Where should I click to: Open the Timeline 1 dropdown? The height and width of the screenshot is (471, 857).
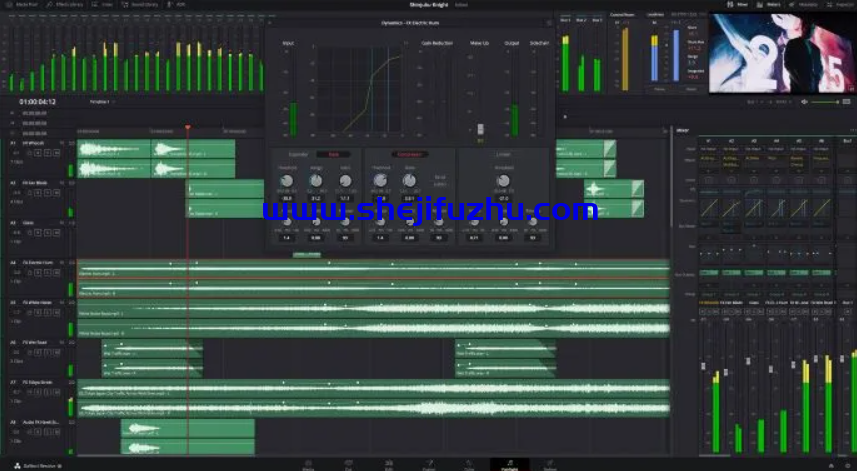pos(102,102)
